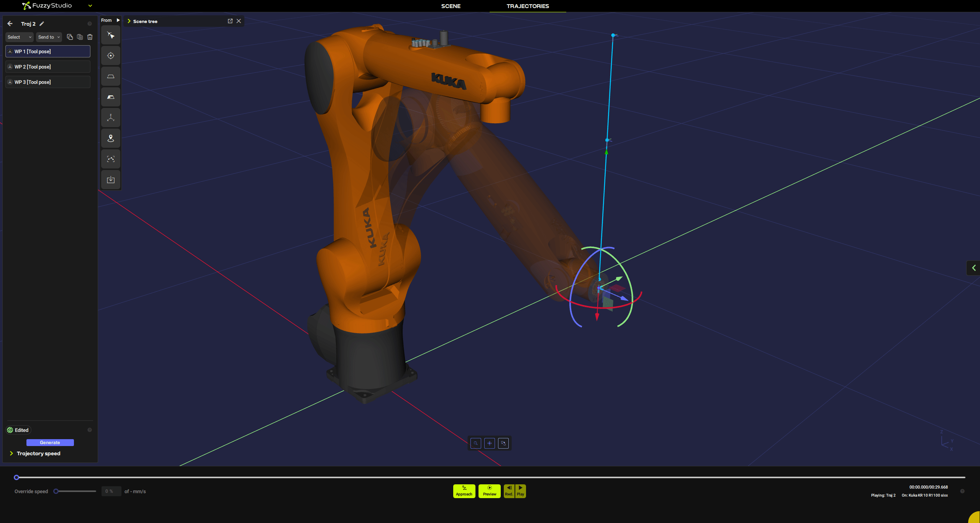Click the Approach button
The height and width of the screenshot is (523, 980).
[464, 491]
